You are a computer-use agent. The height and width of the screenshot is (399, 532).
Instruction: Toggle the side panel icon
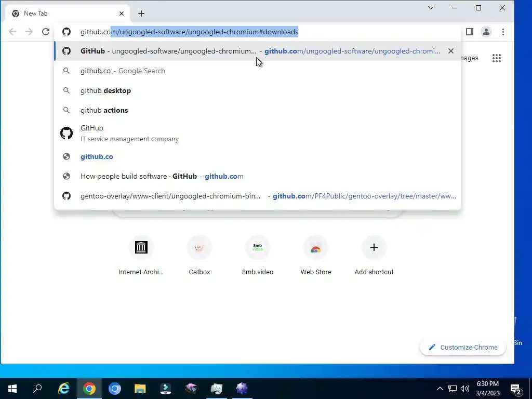click(x=470, y=32)
